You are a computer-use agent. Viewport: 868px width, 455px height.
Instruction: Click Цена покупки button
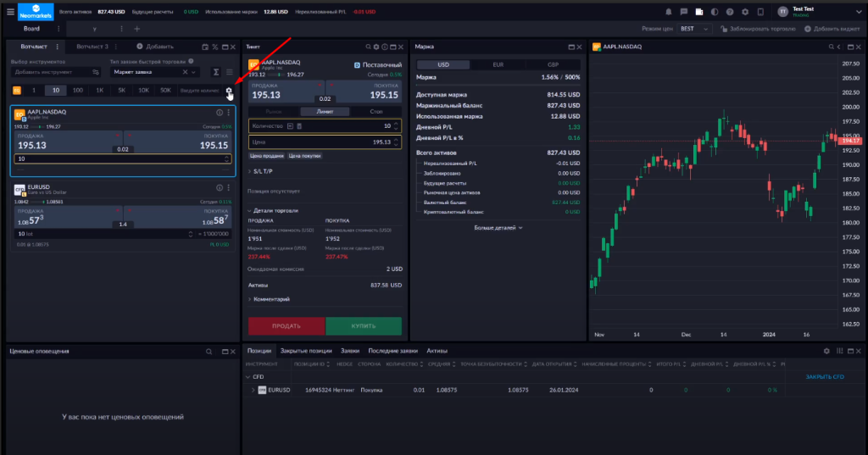(x=304, y=156)
